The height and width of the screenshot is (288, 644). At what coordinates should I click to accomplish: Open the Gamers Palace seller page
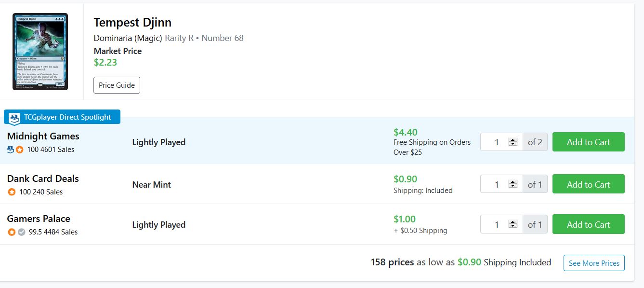coord(39,219)
